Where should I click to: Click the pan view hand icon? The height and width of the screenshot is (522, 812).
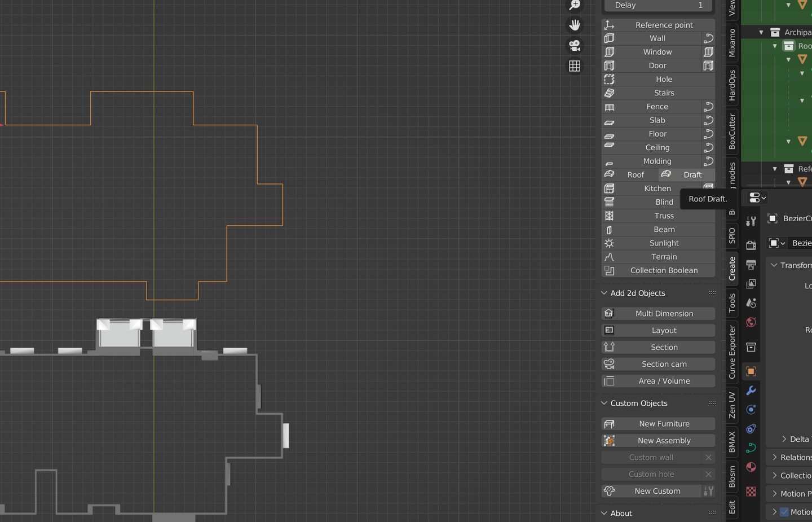575,25
